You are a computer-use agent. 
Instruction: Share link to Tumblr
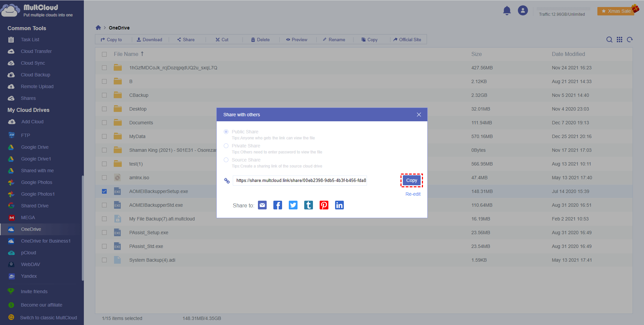[309, 205]
